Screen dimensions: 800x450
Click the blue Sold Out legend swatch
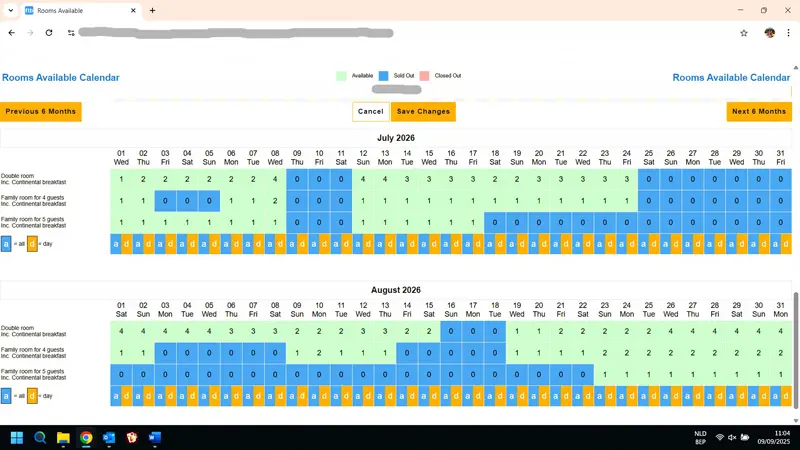[386, 76]
